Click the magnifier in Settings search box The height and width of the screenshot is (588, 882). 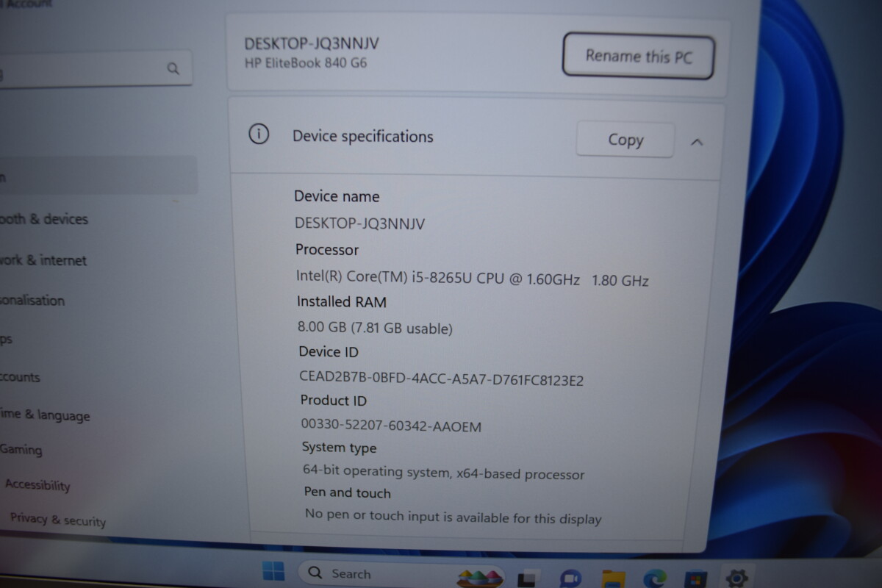pyautogui.click(x=173, y=69)
